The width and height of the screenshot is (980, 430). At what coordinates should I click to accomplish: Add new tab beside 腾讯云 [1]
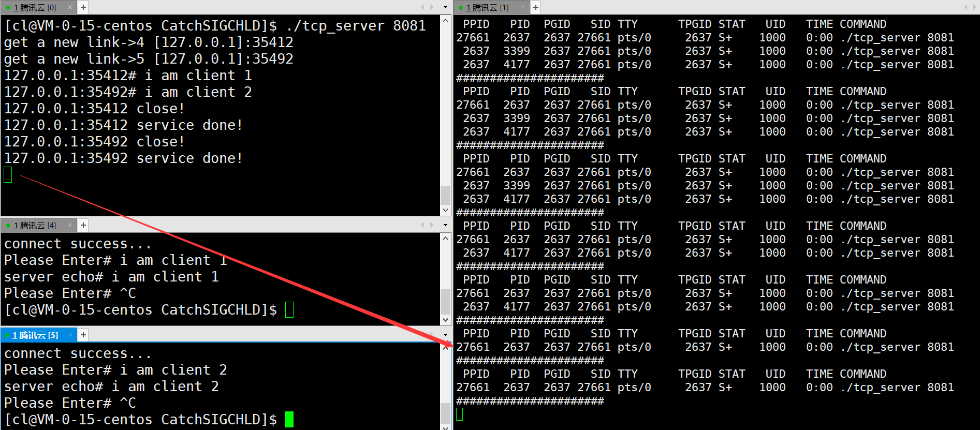click(x=536, y=7)
